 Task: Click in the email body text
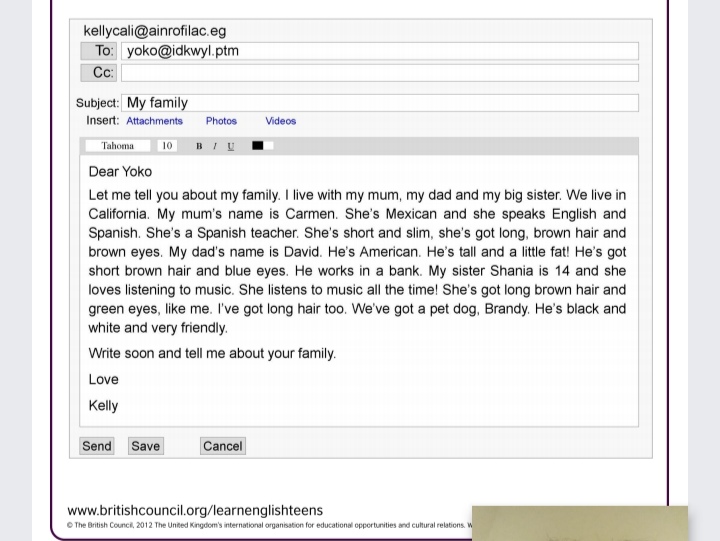pyautogui.click(x=357, y=260)
